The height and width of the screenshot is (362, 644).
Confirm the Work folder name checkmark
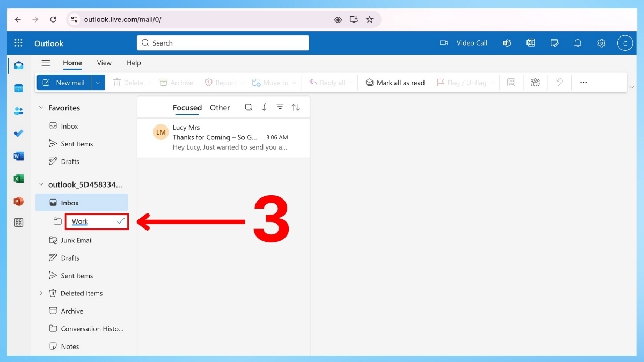pos(121,221)
